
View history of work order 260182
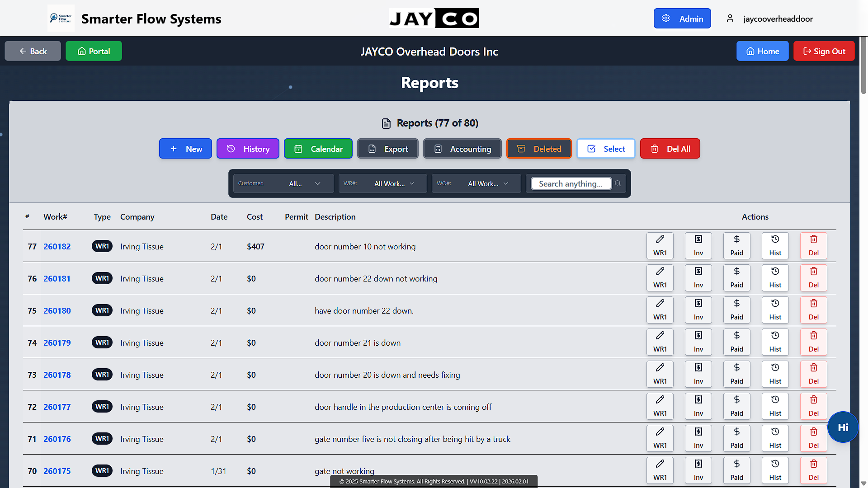775,246
